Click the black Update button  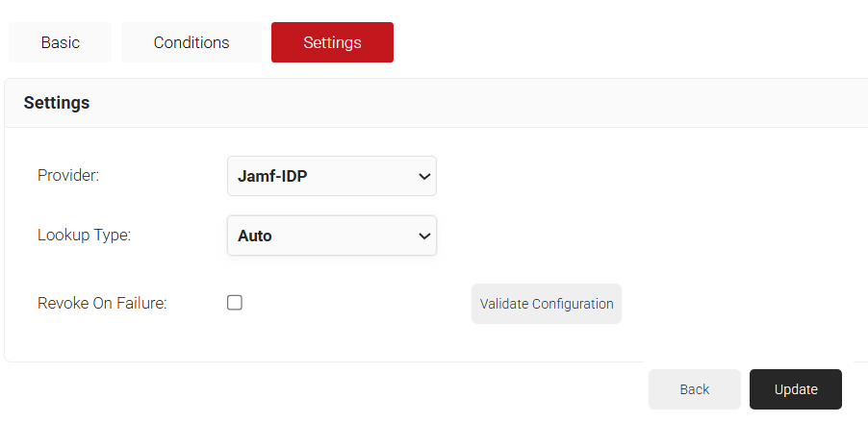point(795,389)
